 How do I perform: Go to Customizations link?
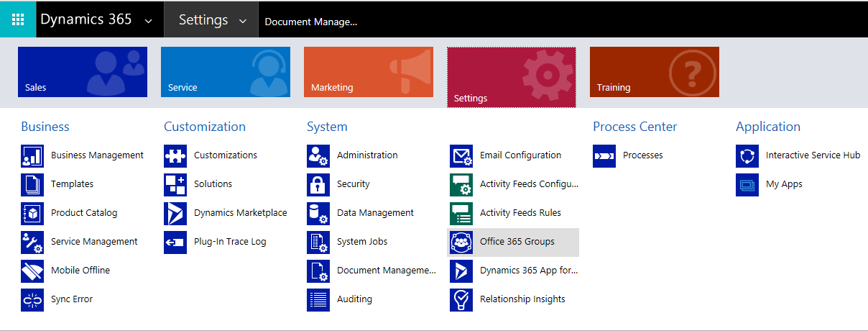226,155
